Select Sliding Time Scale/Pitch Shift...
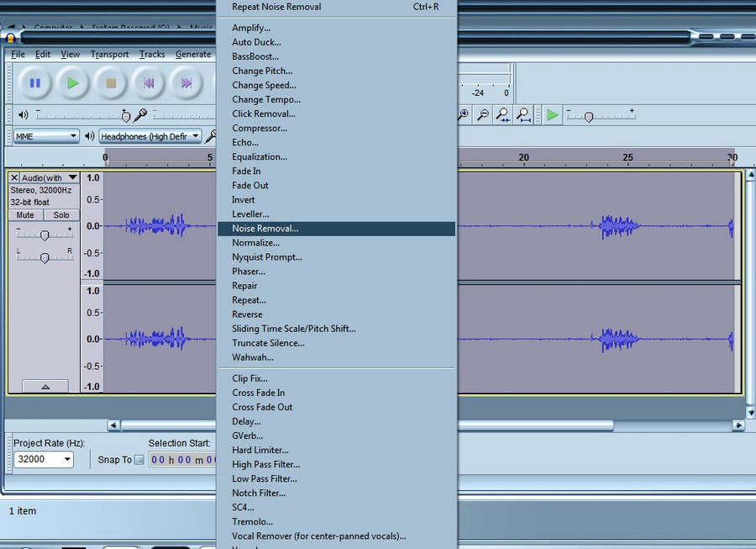 coord(336,329)
